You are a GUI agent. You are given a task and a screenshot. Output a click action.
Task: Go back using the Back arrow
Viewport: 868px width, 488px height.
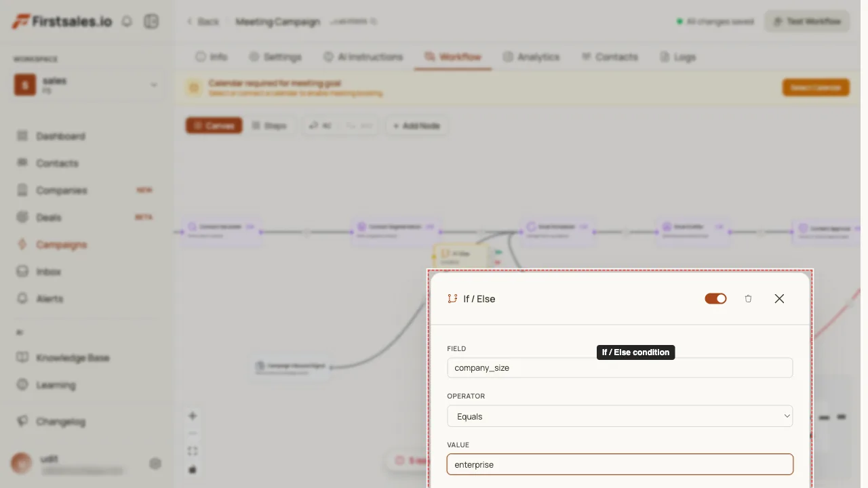203,22
